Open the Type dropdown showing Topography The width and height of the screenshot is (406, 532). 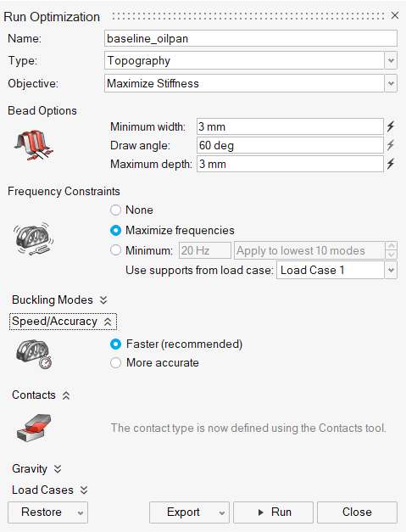tap(250, 60)
